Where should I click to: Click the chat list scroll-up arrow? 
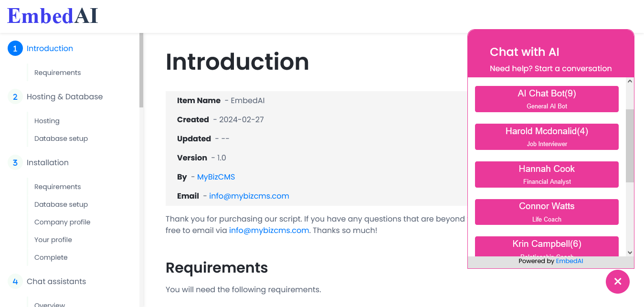pos(630,81)
